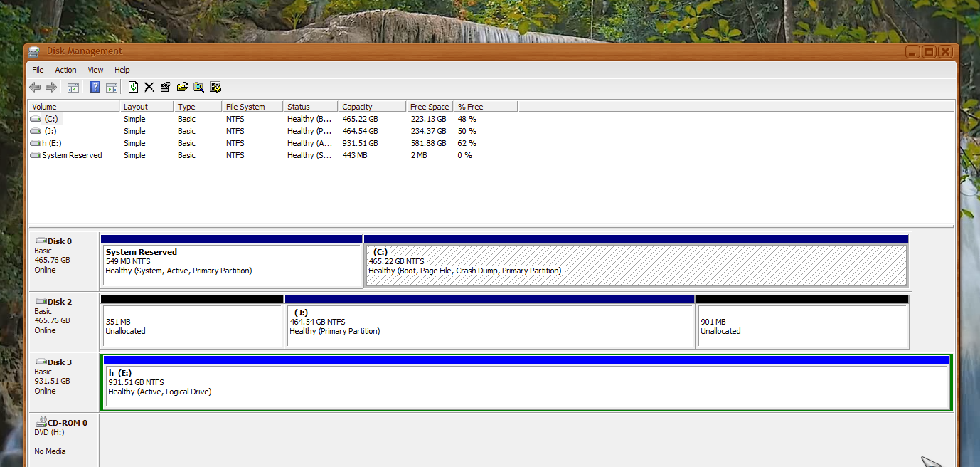Click the last toolbar settings icon

coord(215,87)
